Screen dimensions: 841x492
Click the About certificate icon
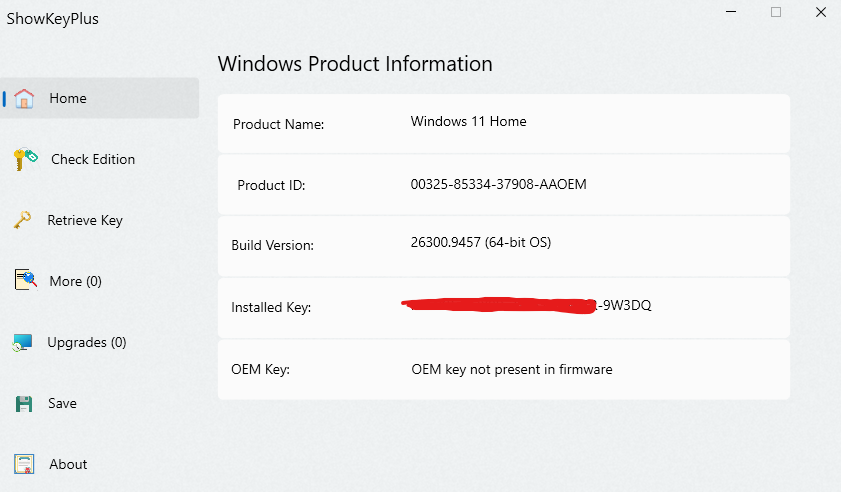24,464
